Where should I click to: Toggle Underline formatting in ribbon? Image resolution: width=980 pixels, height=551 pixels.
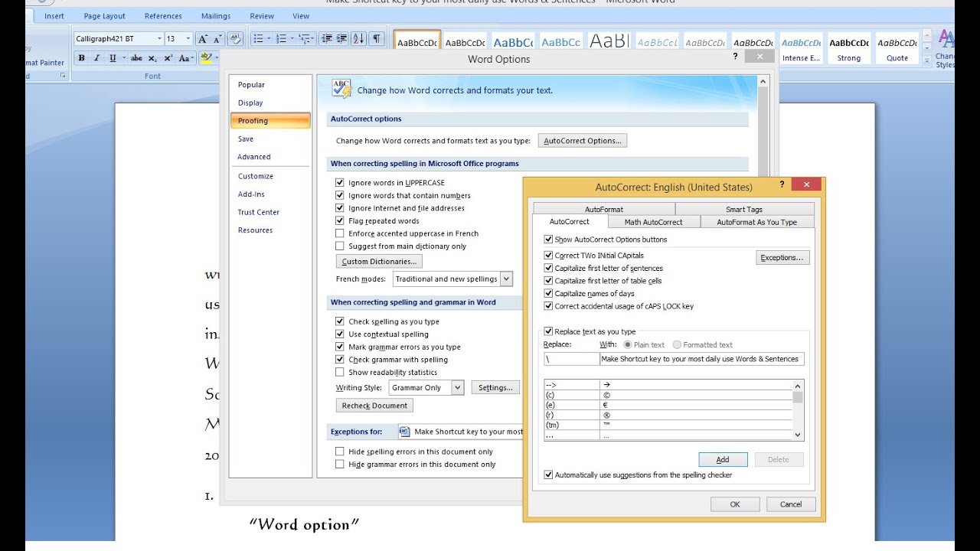[113, 58]
